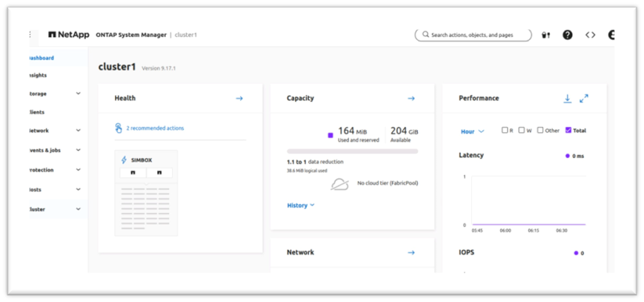This screenshot has height=302, width=644.
Task: Open the Hour time range dropdown
Action: tap(472, 131)
